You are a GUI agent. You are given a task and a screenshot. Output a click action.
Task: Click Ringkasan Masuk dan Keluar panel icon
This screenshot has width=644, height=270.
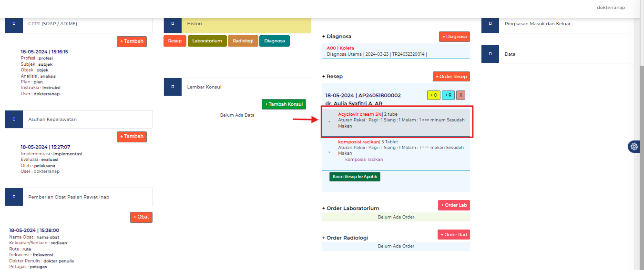tap(490, 23)
